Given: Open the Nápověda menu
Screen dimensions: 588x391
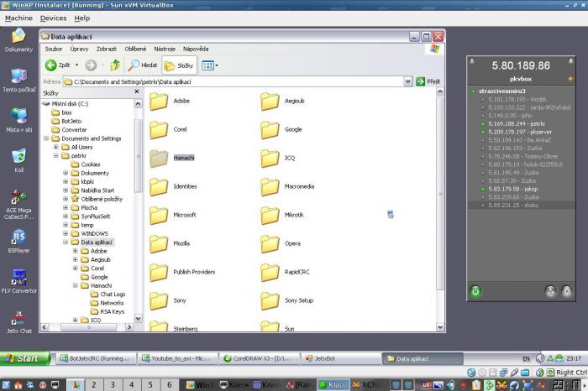Looking at the screenshot, I should tap(196, 49).
